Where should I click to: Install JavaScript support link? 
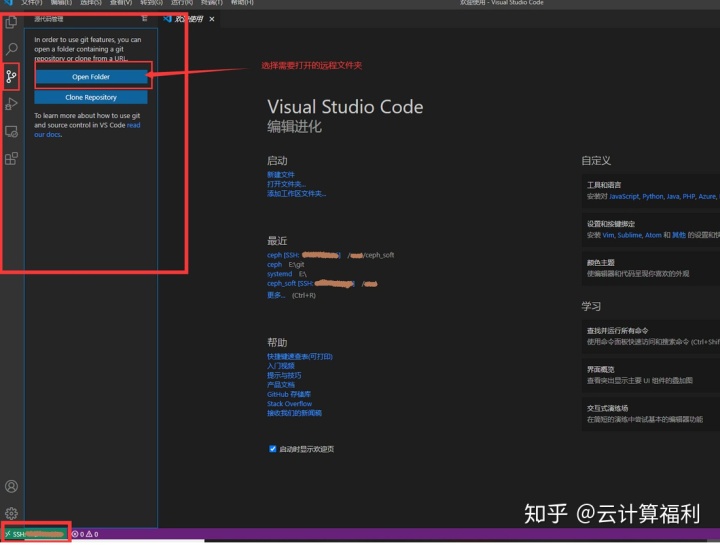(x=624, y=197)
